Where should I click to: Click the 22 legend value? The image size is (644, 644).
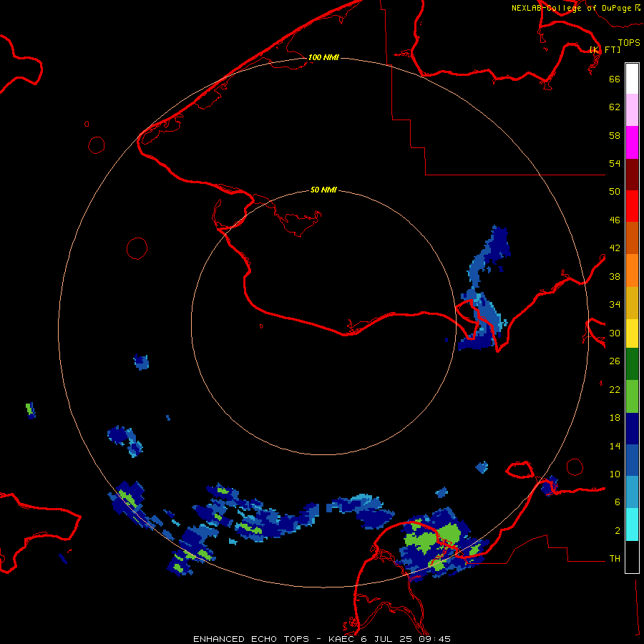[x=615, y=390]
